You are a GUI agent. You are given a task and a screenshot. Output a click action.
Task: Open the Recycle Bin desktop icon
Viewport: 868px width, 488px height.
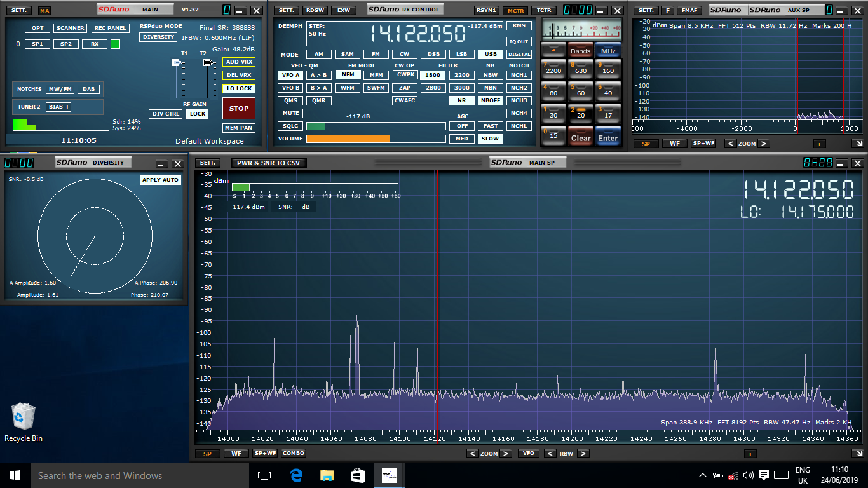pos(24,423)
